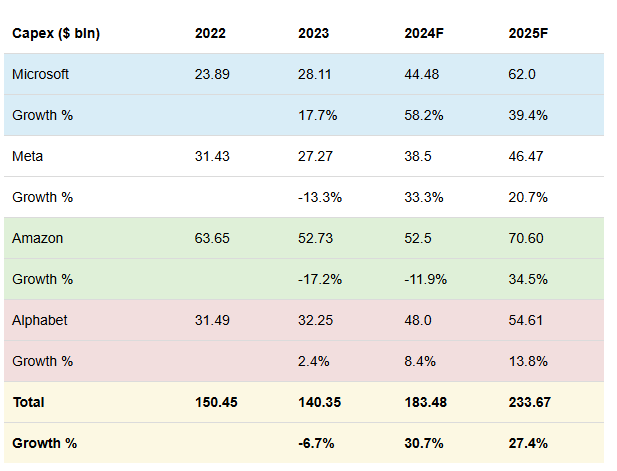Click the total growth value -6.7%
Viewport: 617px width, 471px height.
317,442
